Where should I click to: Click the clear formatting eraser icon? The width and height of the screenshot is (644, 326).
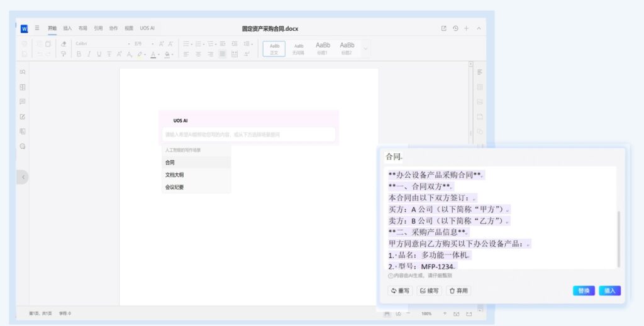(64, 44)
